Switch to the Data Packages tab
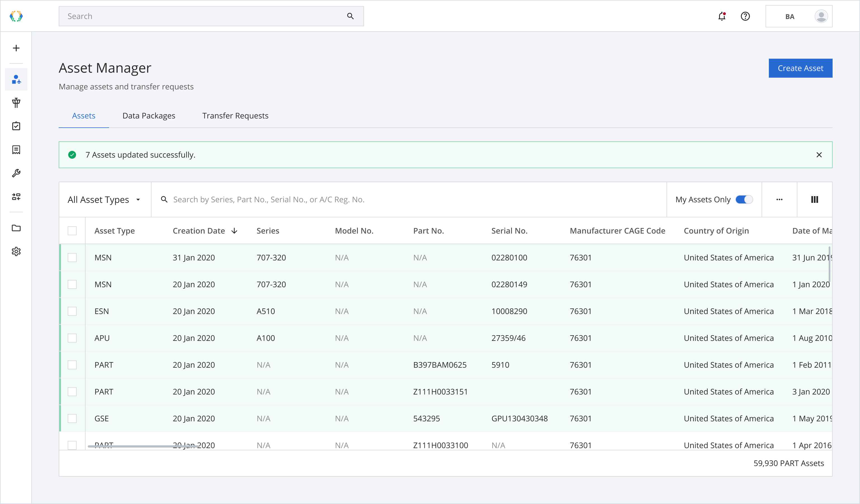This screenshot has width=860, height=504. tap(149, 116)
